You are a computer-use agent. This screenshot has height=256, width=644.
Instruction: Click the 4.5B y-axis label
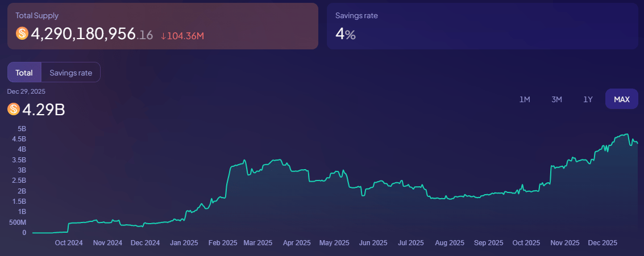click(19, 139)
